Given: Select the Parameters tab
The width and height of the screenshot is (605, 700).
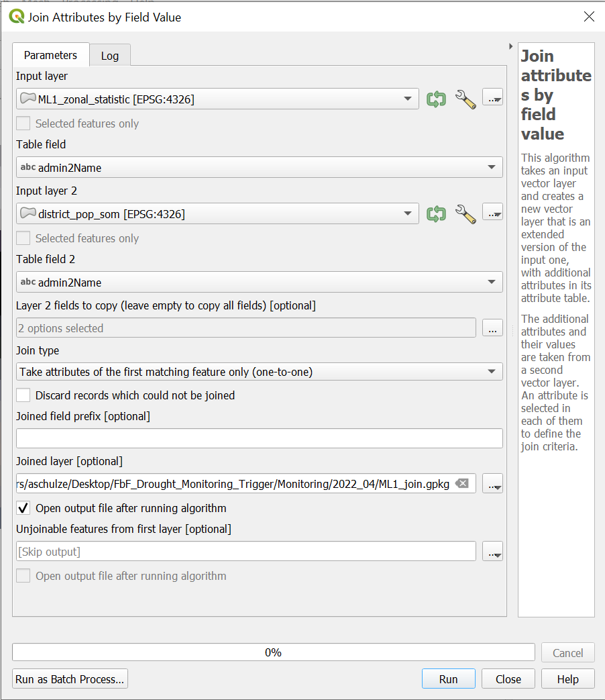Looking at the screenshot, I should tap(50, 55).
